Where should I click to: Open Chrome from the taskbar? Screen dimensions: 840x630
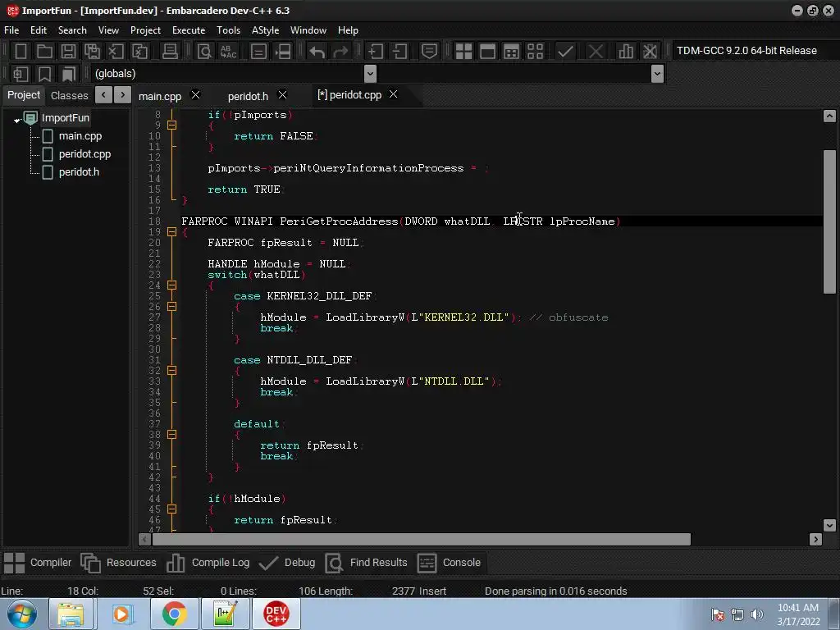tap(174, 614)
